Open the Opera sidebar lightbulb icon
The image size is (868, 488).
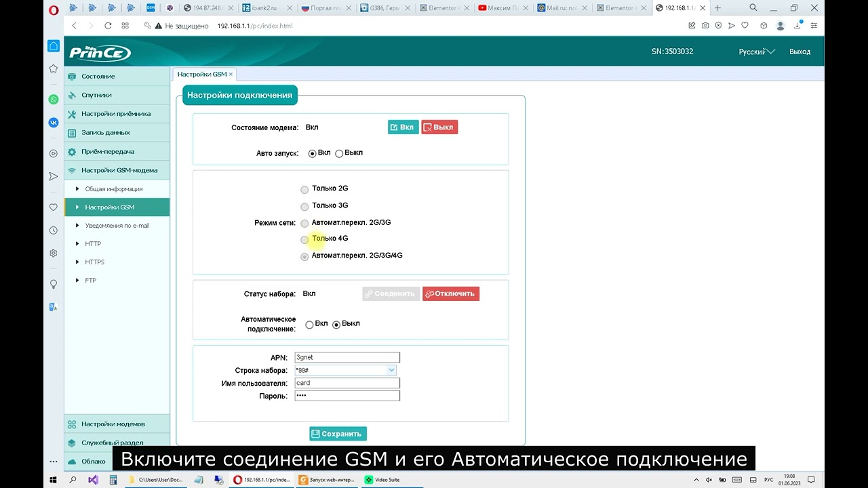click(x=54, y=285)
